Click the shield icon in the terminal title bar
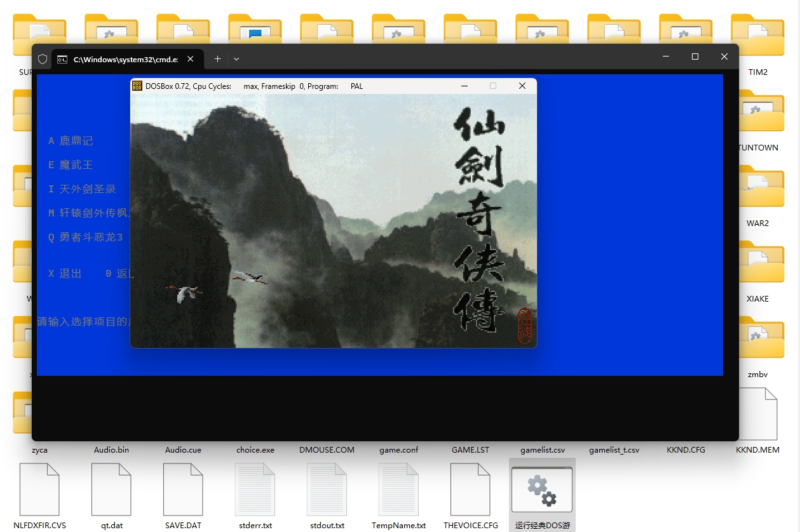This screenshot has width=800, height=532. (43, 58)
